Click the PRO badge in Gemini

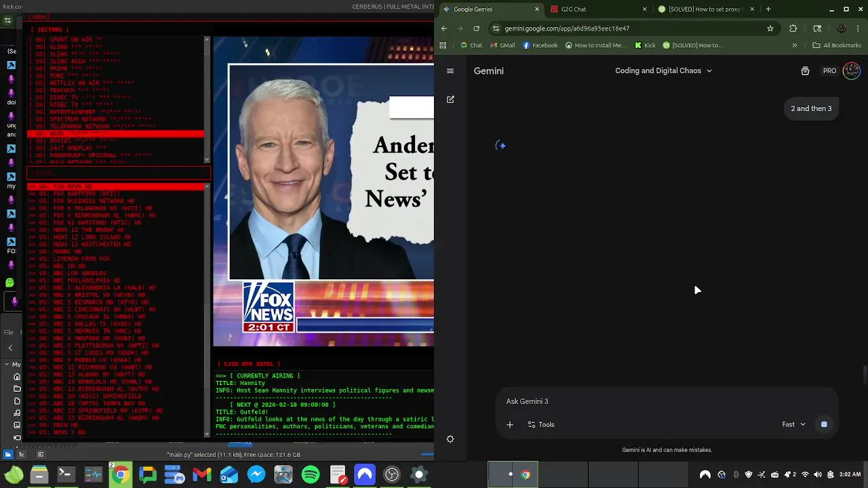[x=829, y=70]
